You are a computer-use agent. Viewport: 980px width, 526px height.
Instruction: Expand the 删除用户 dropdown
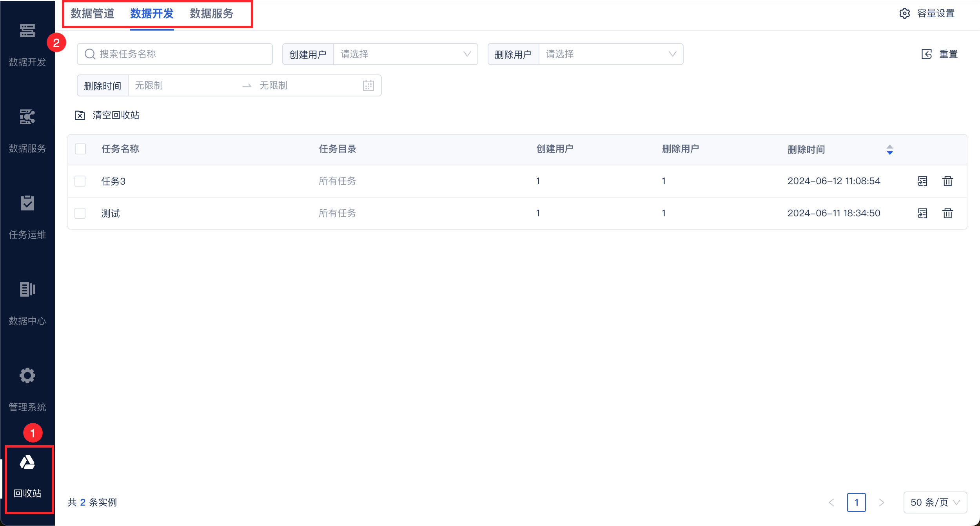click(x=610, y=54)
